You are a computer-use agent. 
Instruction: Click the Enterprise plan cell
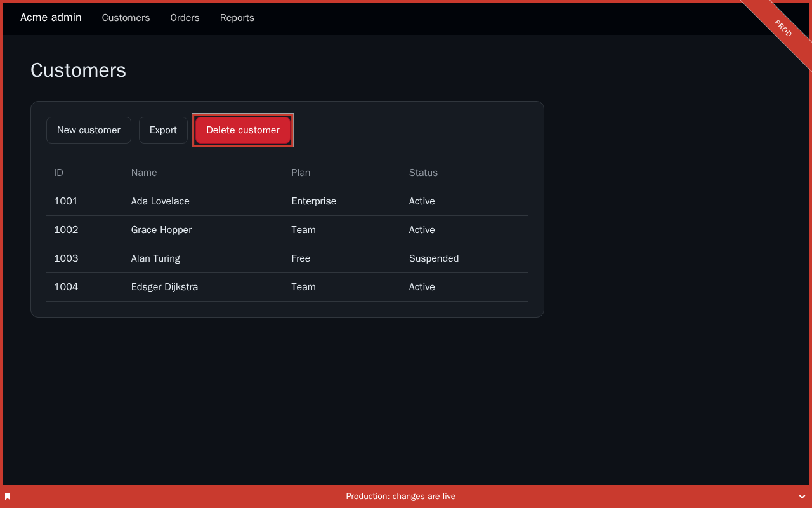click(x=343, y=201)
